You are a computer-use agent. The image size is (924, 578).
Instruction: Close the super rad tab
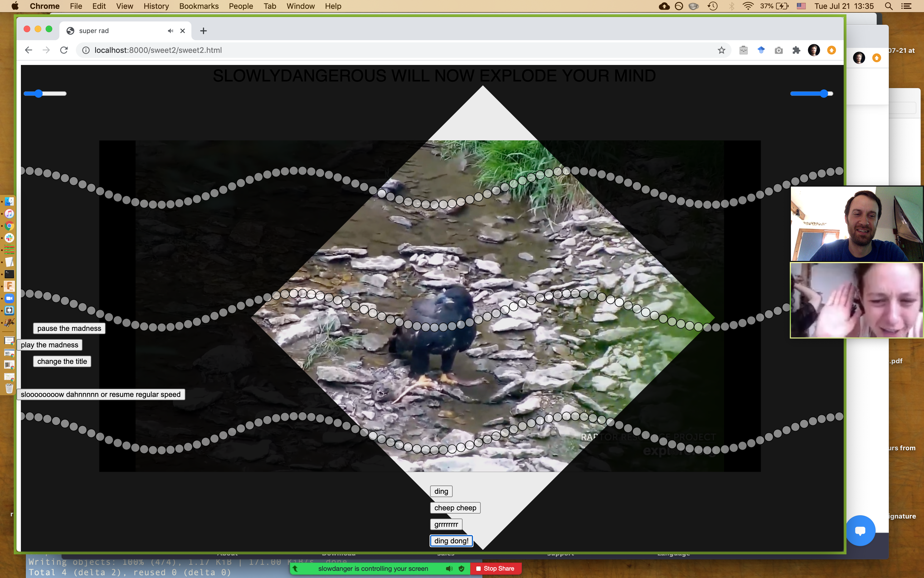183,31
